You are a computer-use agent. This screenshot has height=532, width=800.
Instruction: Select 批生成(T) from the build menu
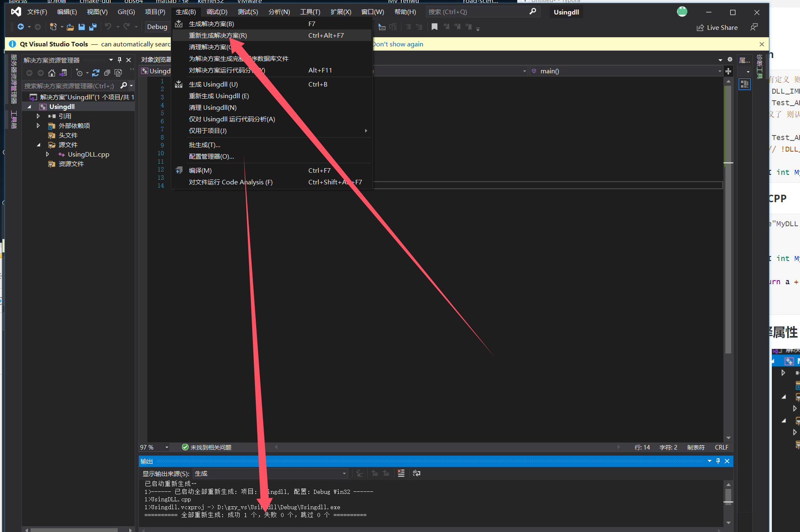204,145
